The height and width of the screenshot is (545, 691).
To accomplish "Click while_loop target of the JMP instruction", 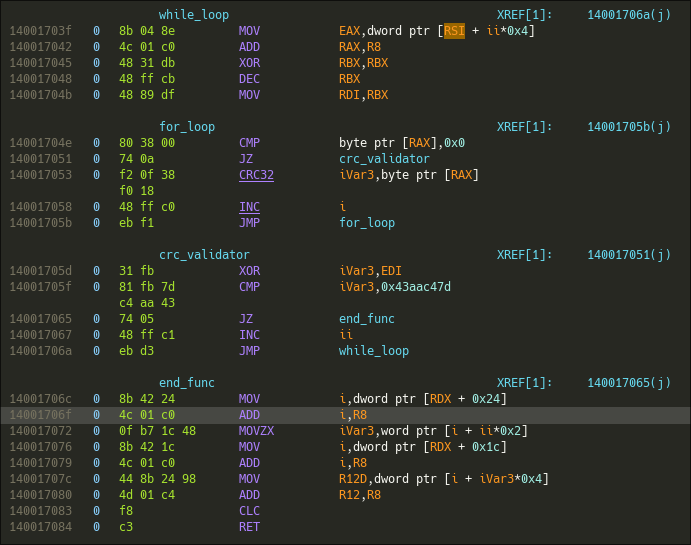I will coord(374,351).
